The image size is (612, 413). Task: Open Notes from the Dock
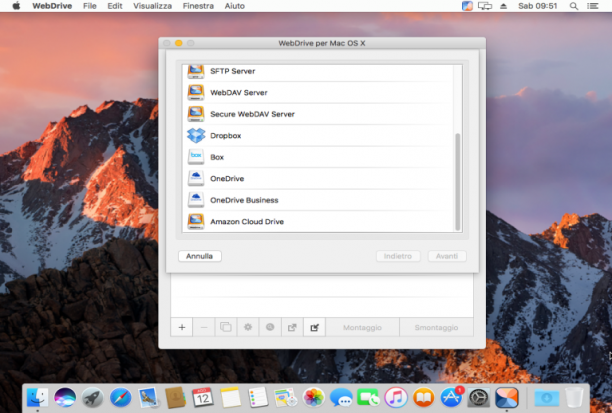pos(230,398)
